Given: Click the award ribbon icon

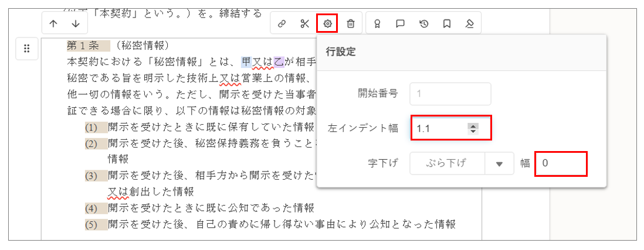Looking at the screenshot, I should 378,24.
